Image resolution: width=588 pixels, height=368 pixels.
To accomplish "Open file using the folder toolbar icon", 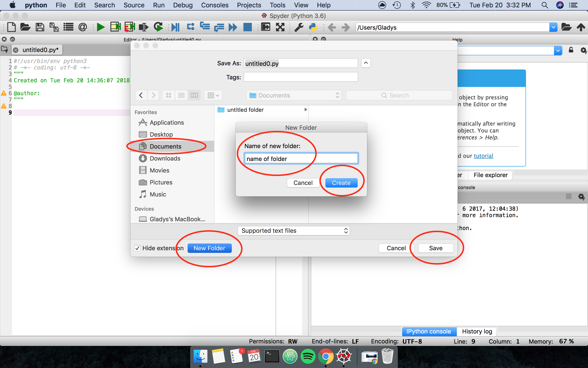I will (25, 27).
